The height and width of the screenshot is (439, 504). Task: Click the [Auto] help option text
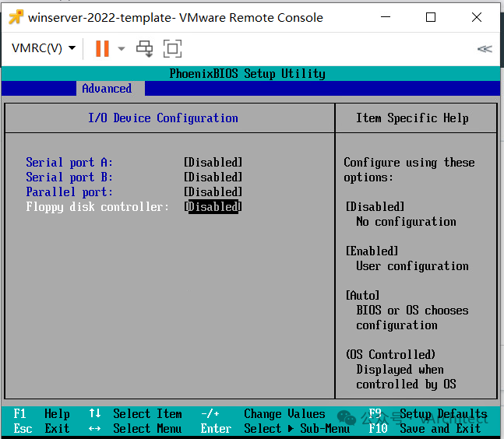pos(362,295)
